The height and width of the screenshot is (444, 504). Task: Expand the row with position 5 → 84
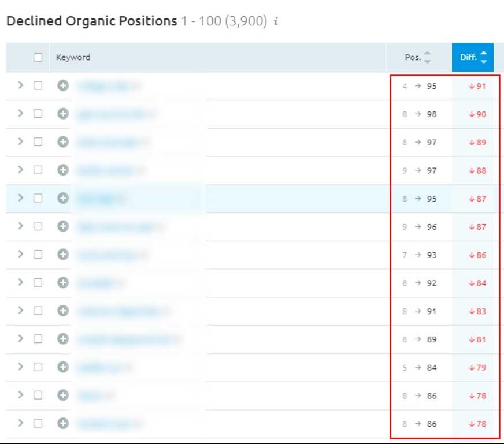pos(21,367)
